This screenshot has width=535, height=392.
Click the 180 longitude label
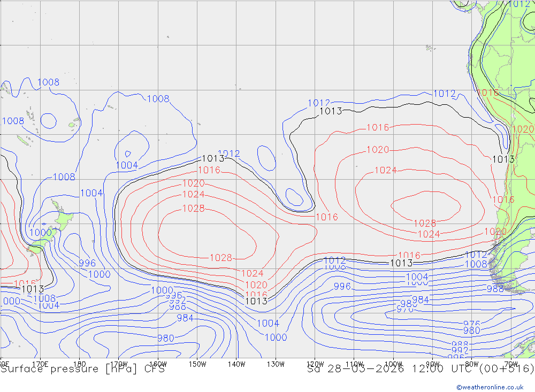point(80,364)
